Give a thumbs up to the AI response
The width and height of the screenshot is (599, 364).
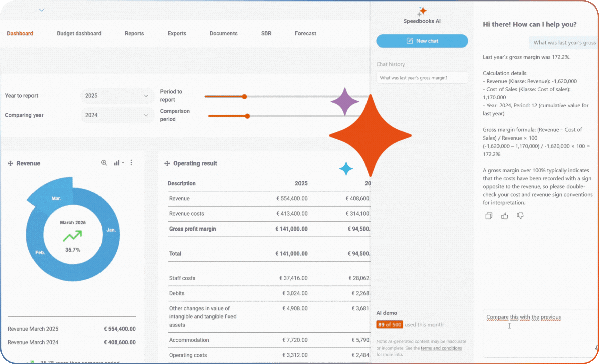(505, 216)
